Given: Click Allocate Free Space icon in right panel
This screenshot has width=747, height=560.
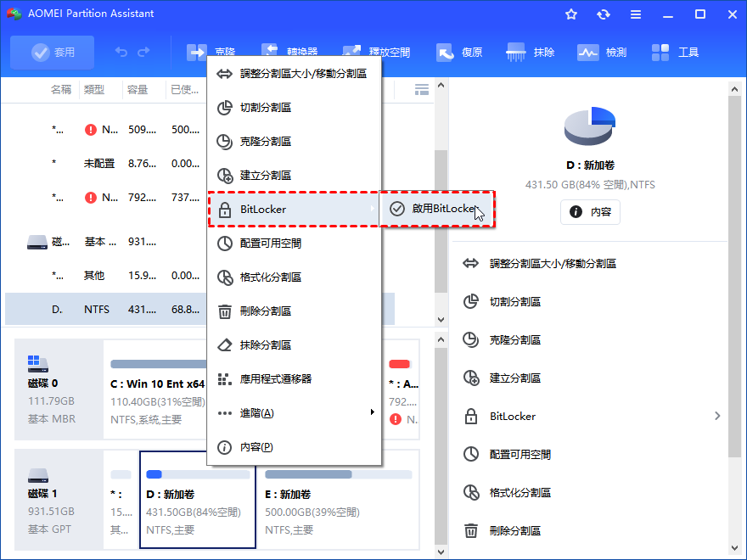Looking at the screenshot, I should pyautogui.click(x=470, y=454).
